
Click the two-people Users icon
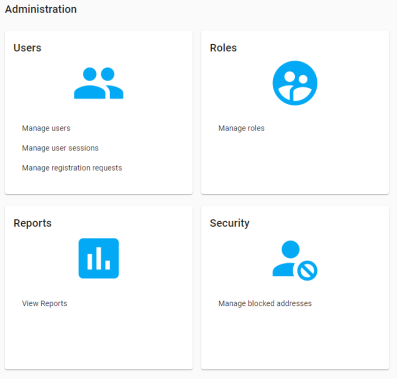coord(99,83)
